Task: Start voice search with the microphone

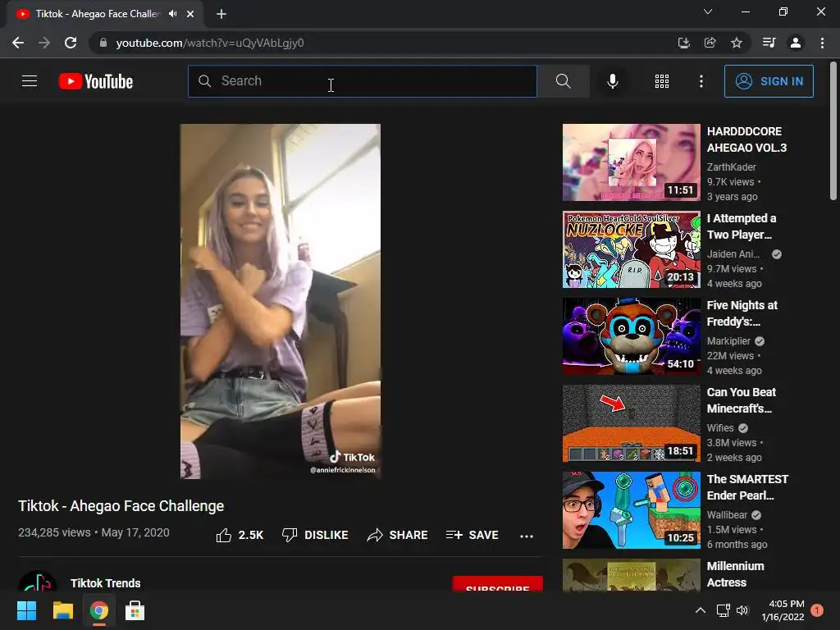Action: pyautogui.click(x=612, y=81)
